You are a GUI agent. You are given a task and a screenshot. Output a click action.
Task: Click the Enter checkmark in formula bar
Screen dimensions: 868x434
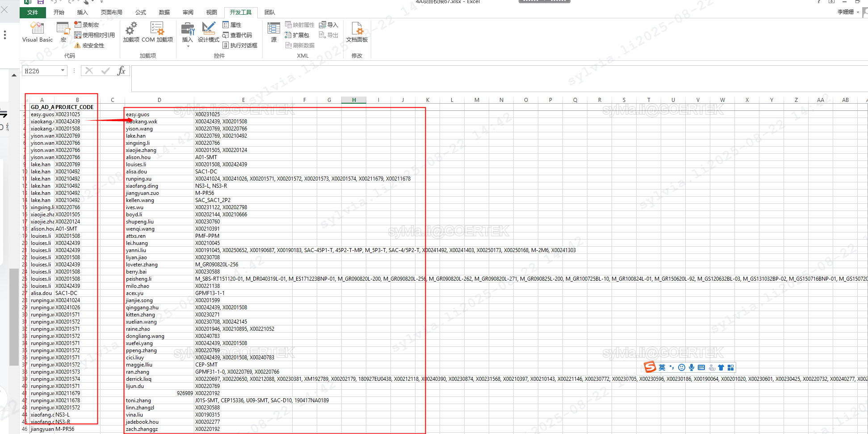pos(105,71)
